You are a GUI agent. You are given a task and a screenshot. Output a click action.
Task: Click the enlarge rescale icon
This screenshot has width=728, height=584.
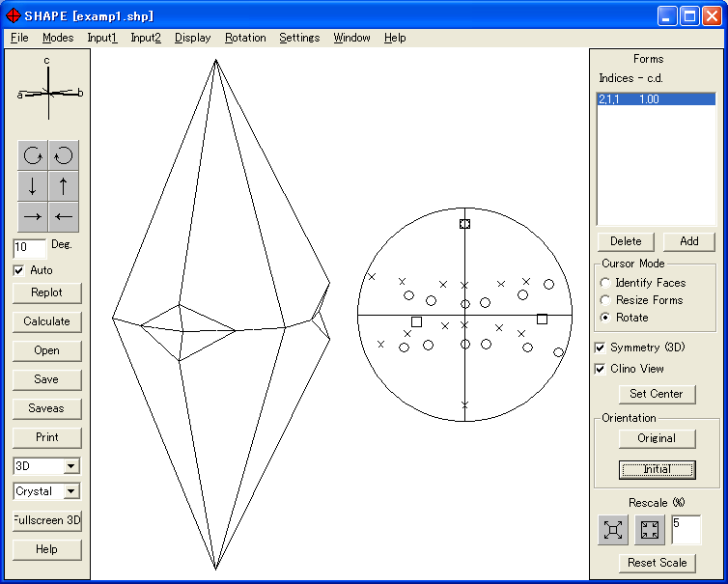click(x=613, y=530)
